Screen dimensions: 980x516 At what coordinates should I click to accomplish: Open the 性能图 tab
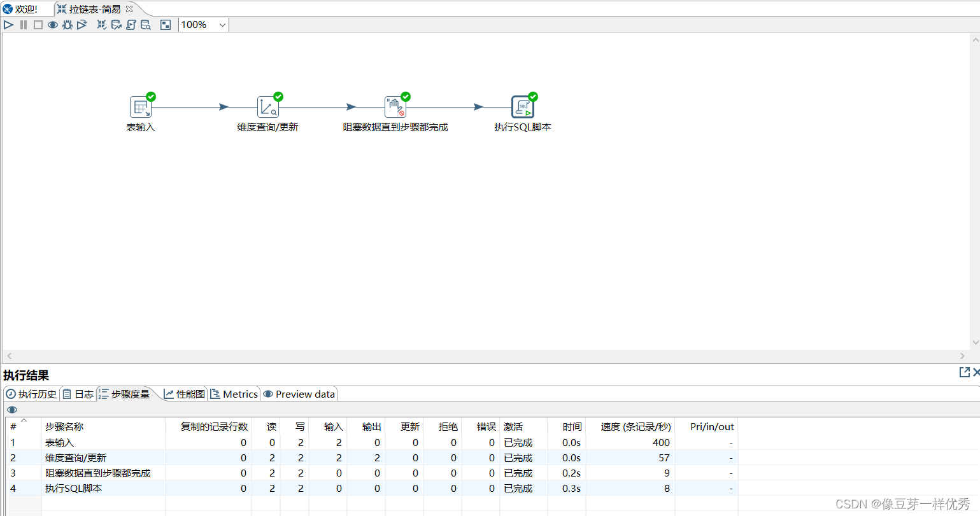[x=185, y=394]
